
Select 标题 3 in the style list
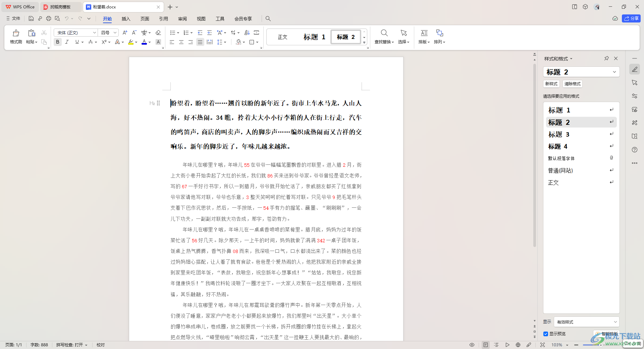point(581,134)
